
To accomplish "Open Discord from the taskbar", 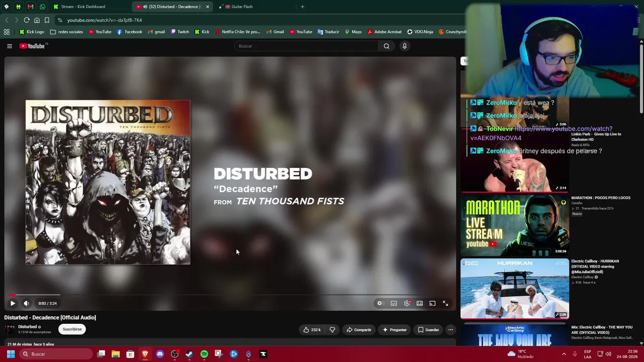I will pyautogui.click(x=160, y=354).
